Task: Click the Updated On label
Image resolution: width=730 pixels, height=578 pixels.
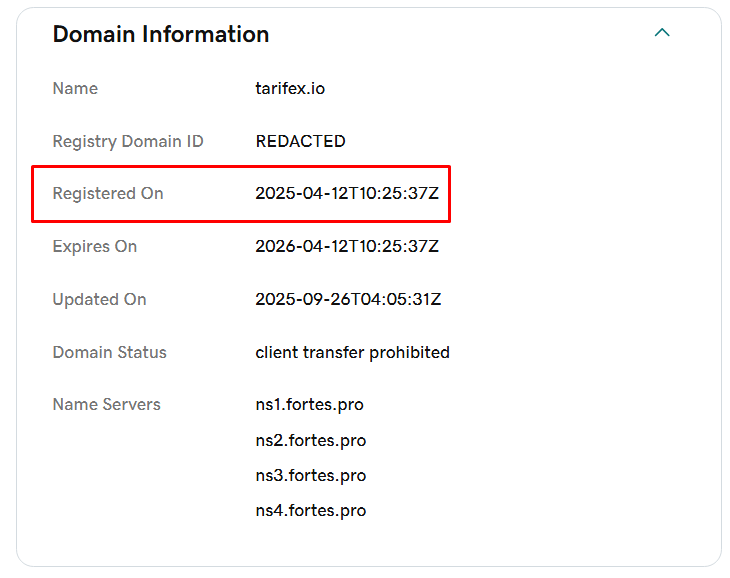Action: coord(99,299)
